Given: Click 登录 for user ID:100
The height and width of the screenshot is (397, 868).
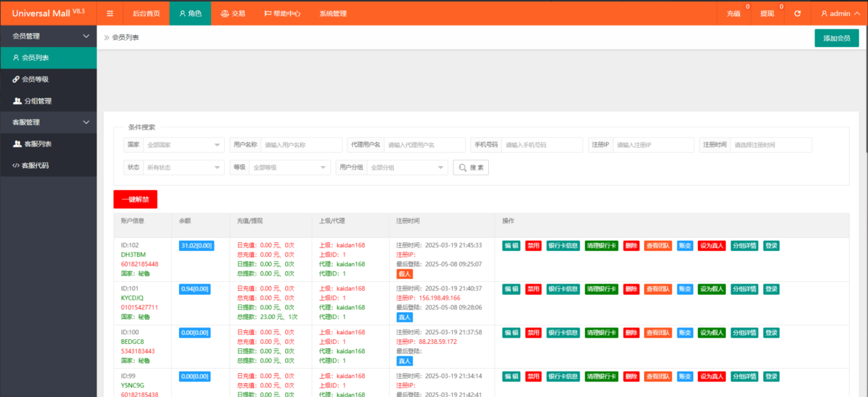Looking at the screenshot, I should tap(771, 333).
